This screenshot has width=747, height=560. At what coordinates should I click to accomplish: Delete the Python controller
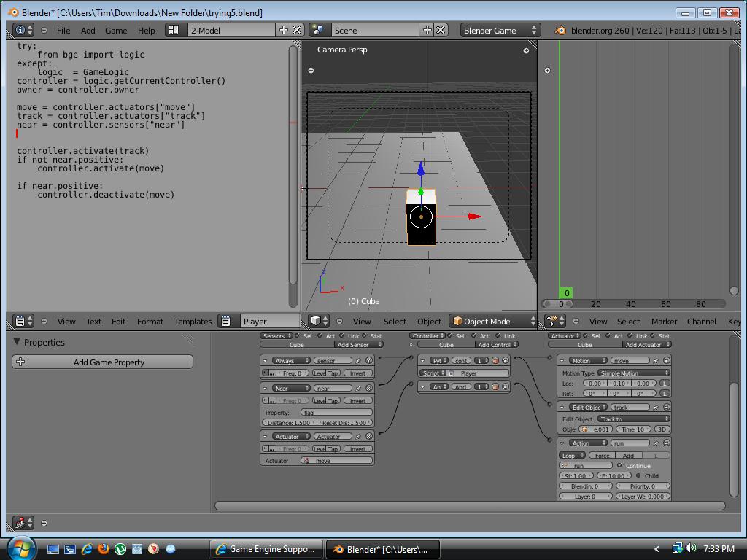506,360
